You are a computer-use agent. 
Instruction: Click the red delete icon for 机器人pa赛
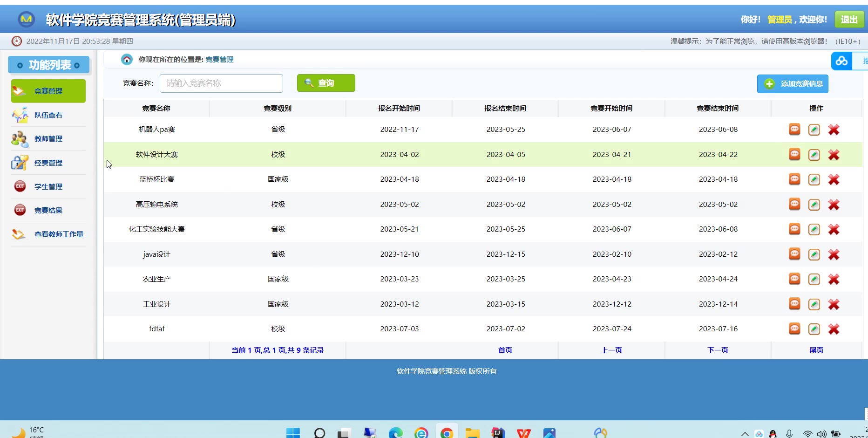pyautogui.click(x=834, y=130)
